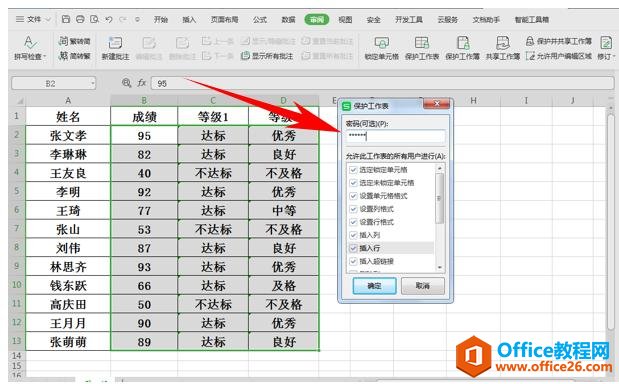Click the Print Preview icon
This screenshot has width=619, height=384.
pos(94,19)
